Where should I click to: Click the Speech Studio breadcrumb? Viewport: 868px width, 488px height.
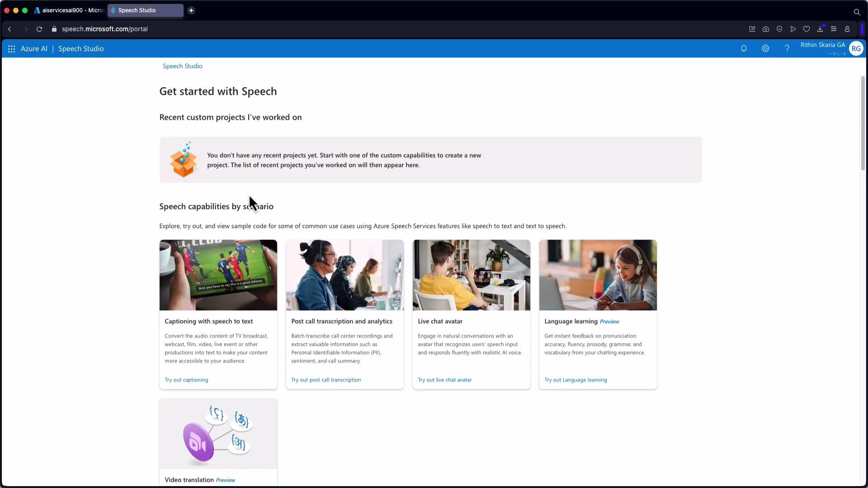point(182,66)
